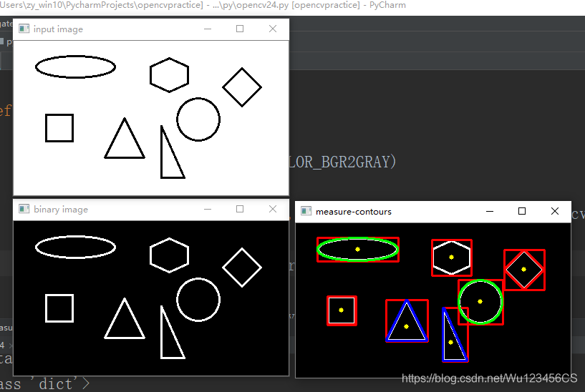Click the input image window app icon
The width and height of the screenshot is (585, 392).
pos(24,29)
